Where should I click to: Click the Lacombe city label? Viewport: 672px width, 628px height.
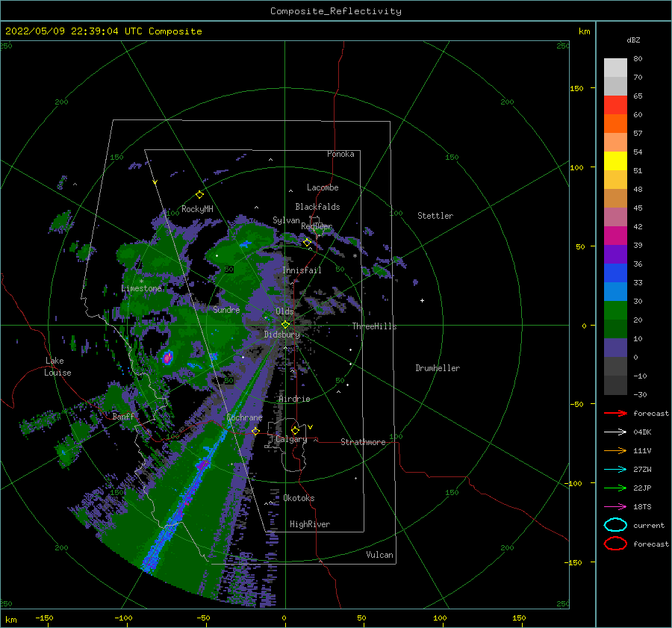(323, 187)
